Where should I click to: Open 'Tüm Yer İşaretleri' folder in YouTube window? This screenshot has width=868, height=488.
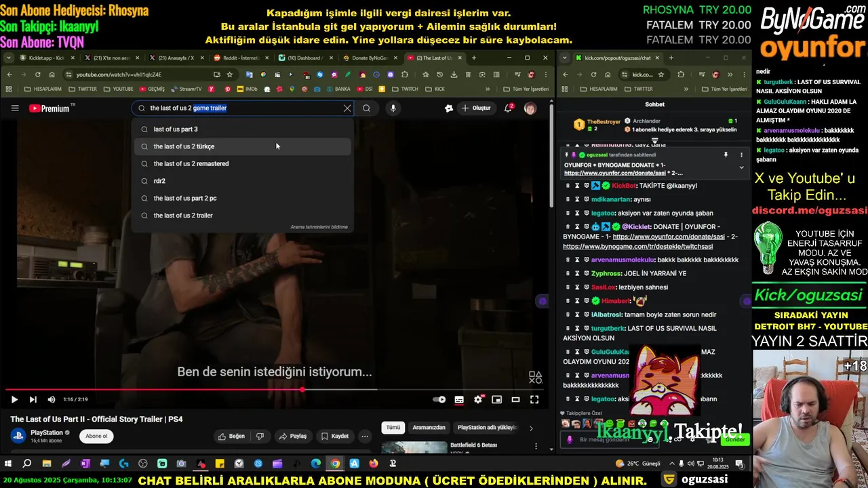coord(526,89)
